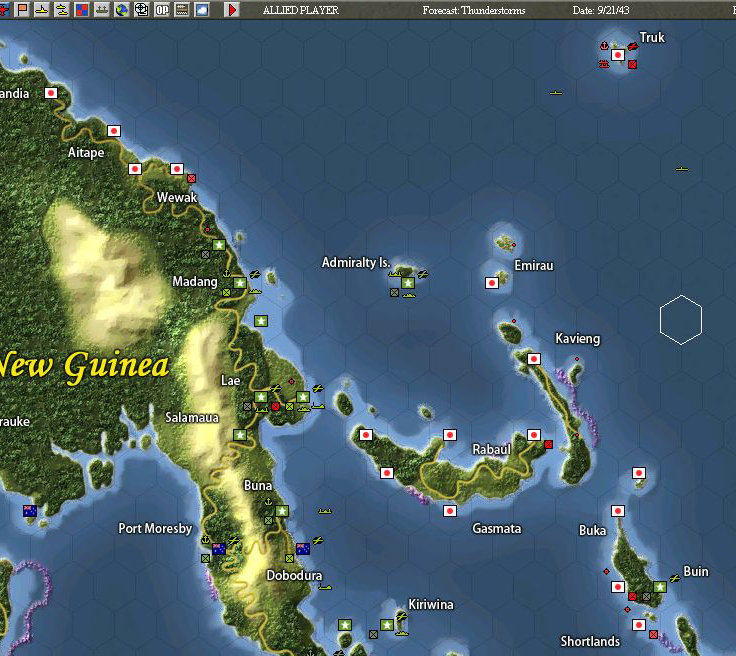Click the red unit marker at Lae
The height and width of the screenshot is (656, 736).
276,406
